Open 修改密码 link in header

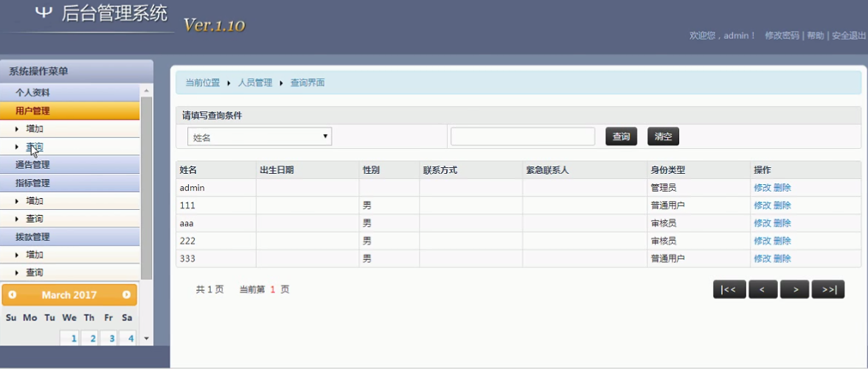[x=782, y=35]
